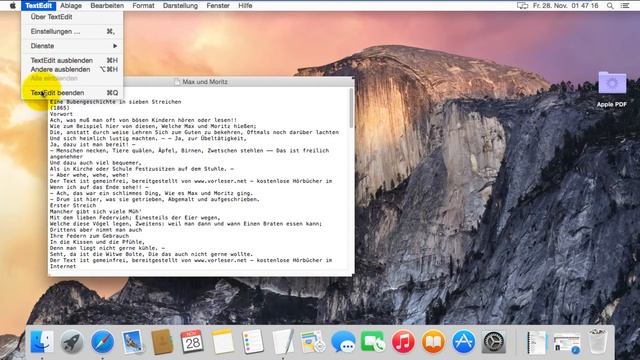Click the line 'Ihre Federn zum Gebrauch'
This screenshot has height=360, width=640.
(x=89, y=236)
